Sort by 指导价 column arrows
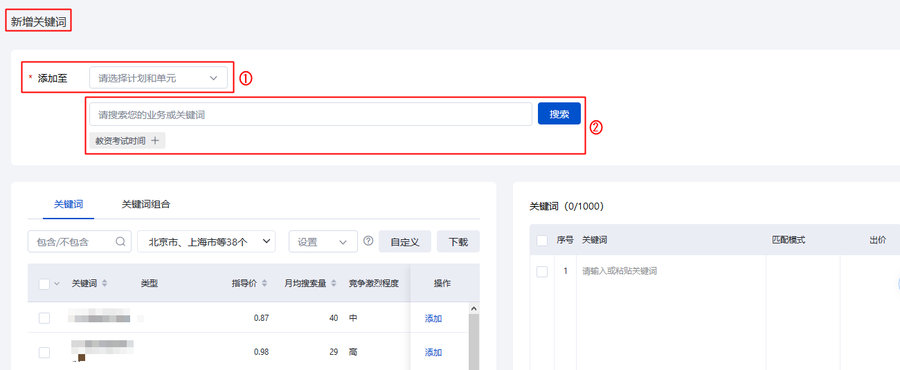Viewport: 900px width, 370px height. (264, 283)
